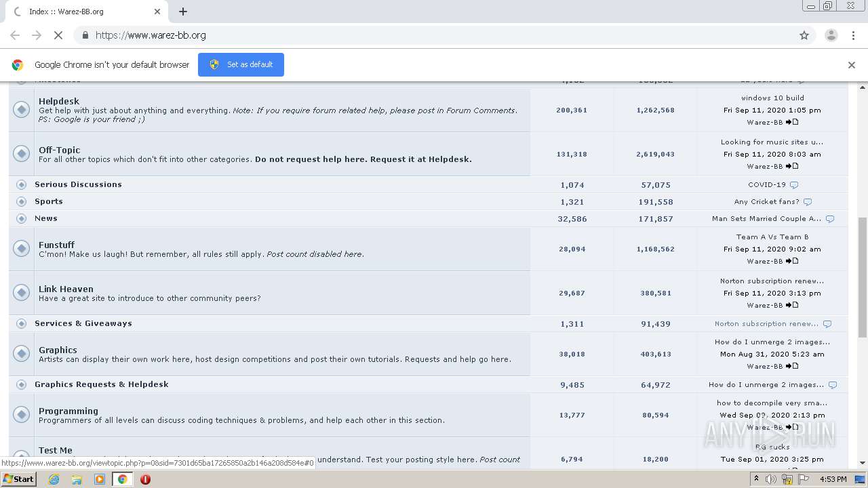
Task: Click the Services & Giveaways status icon
Action: pyautogui.click(x=21, y=323)
